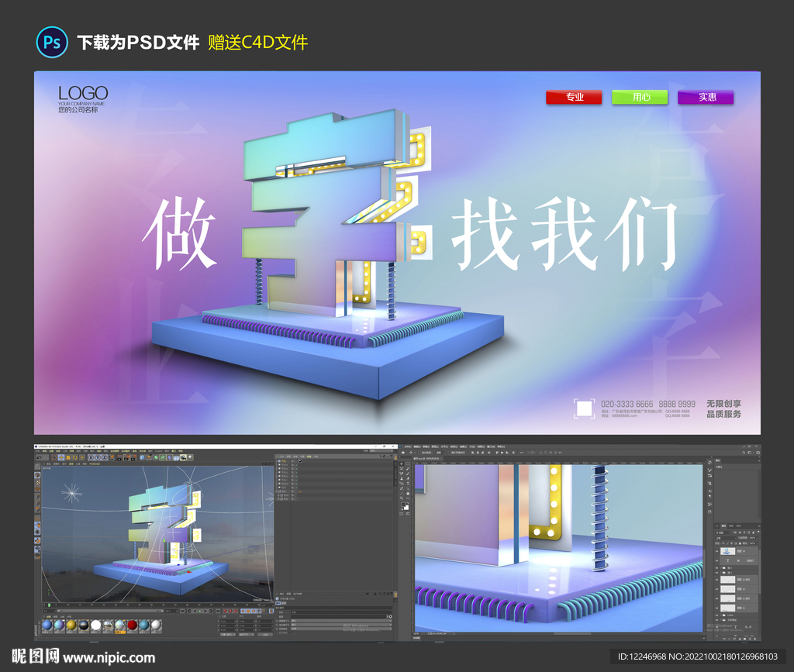Select the Photoshop Move tool

(x=402, y=464)
